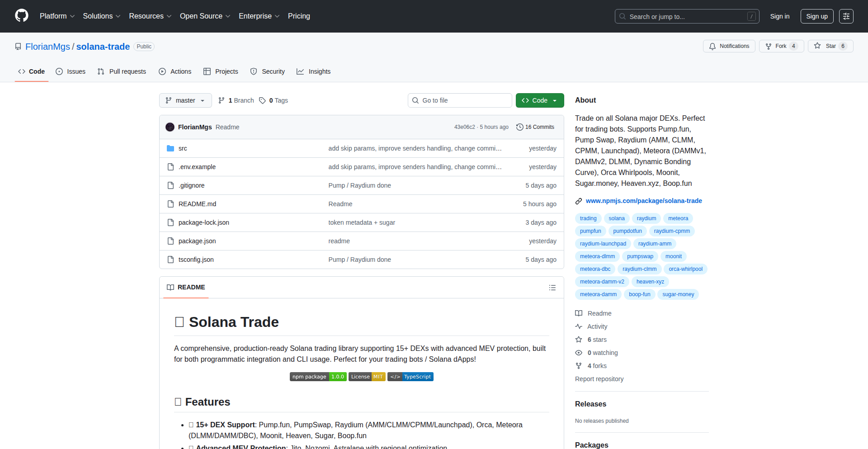Select the sugar-money topic tag
This screenshot has width=868, height=449.
point(678,294)
